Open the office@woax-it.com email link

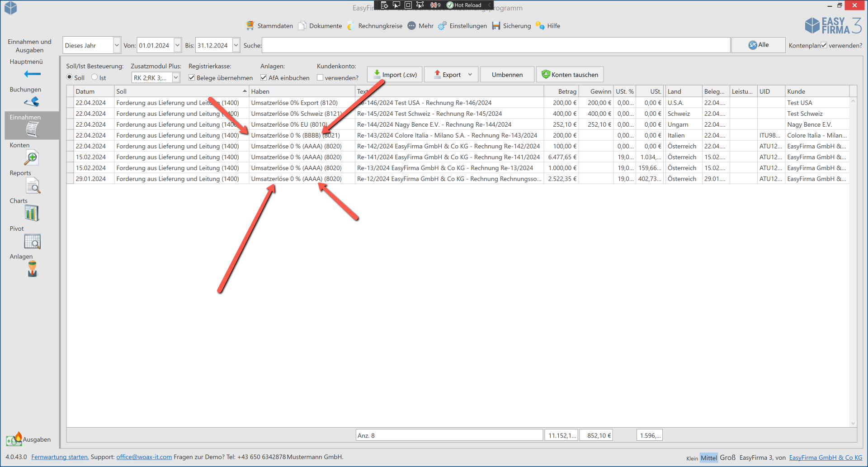144,457
